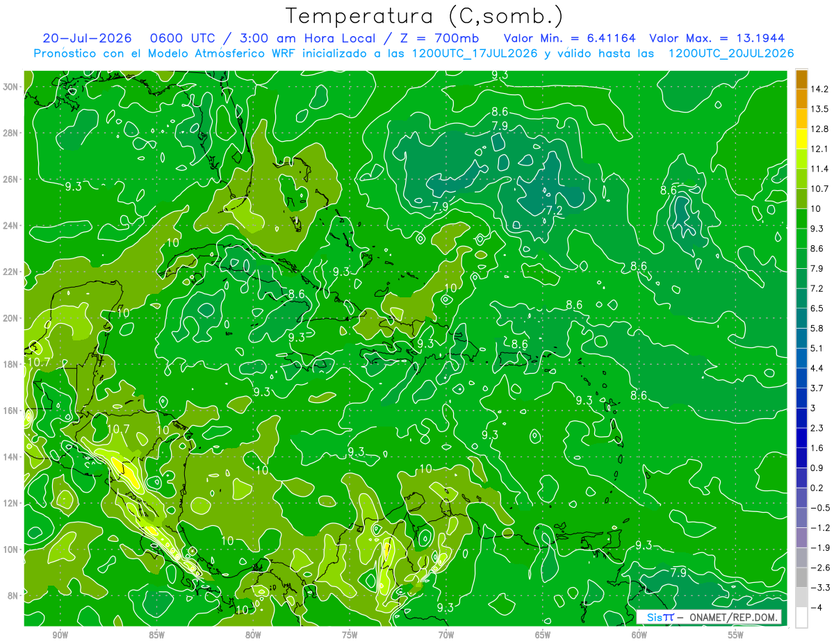Click the longitude label "55W"
The image size is (834, 644).
pos(736,635)
